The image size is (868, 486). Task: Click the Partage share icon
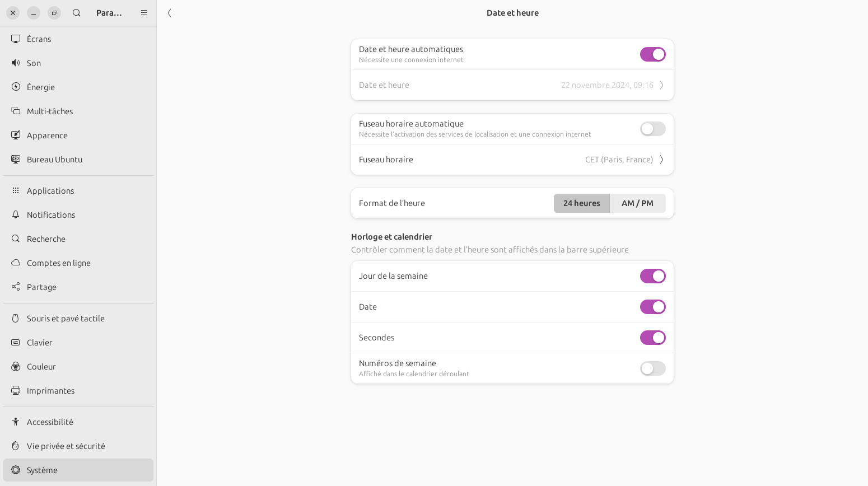[x=16, y=287]
